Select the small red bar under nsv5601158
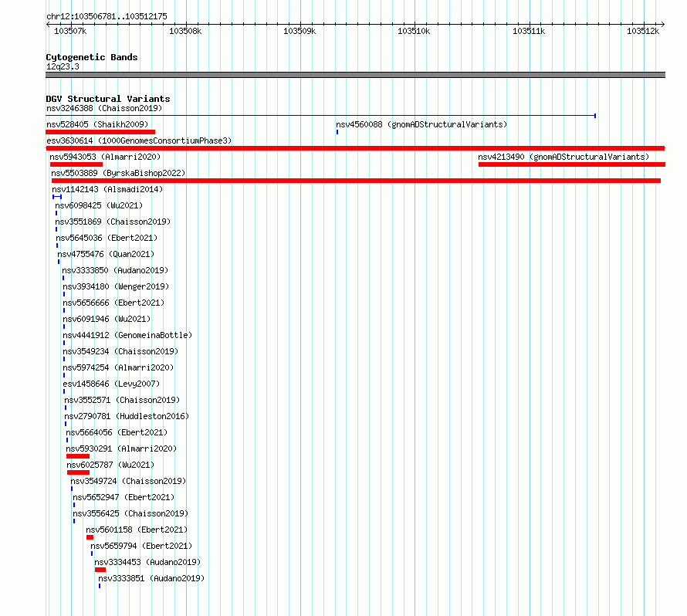This screenshot has width=687, height=616. click(x=90, y=537)
